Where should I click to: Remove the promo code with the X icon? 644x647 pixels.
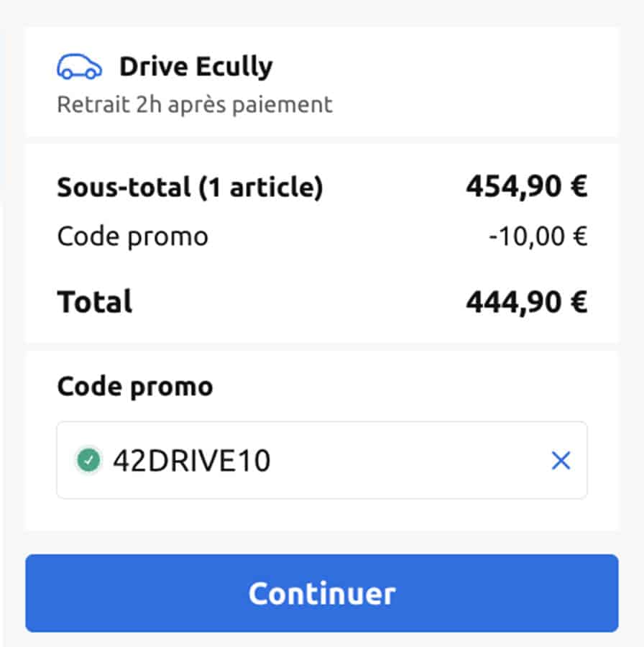pyautogui.click(x=561, y=461)
